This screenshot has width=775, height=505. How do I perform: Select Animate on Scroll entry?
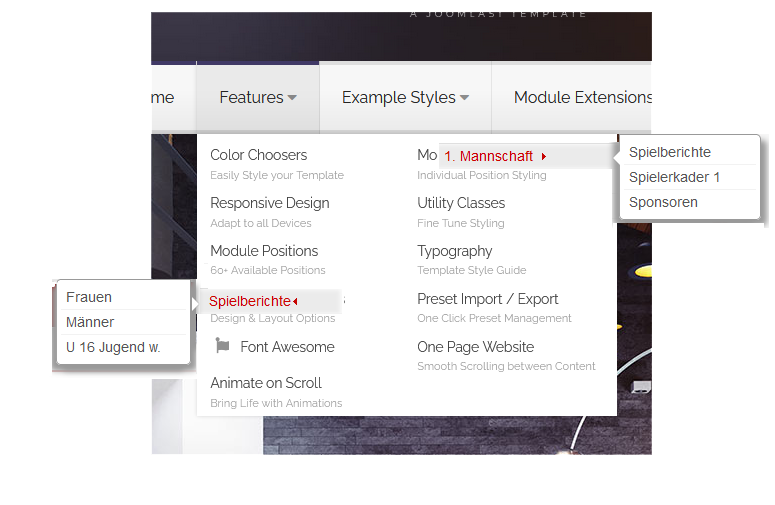[x=265, y=383]
